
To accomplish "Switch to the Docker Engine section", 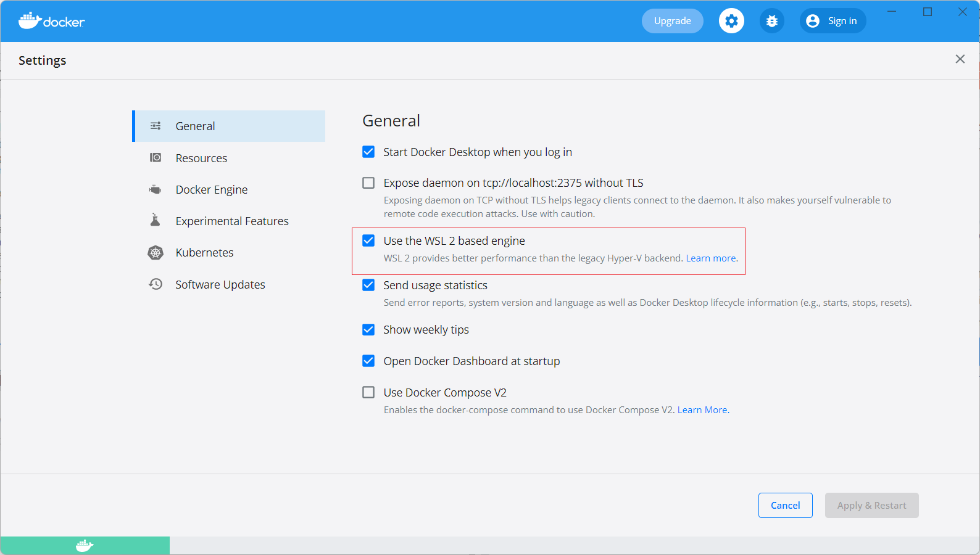I will pyautogui.click(x=229, y=189).
